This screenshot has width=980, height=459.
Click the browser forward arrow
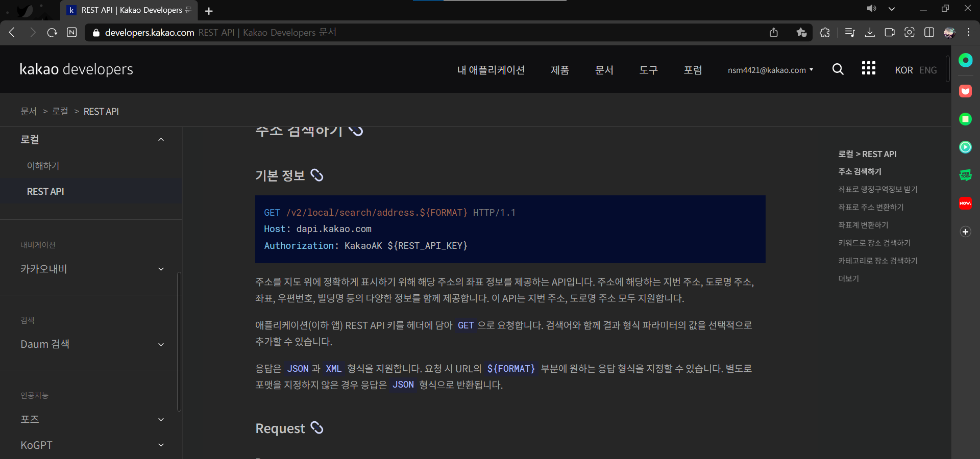[32, 33]
